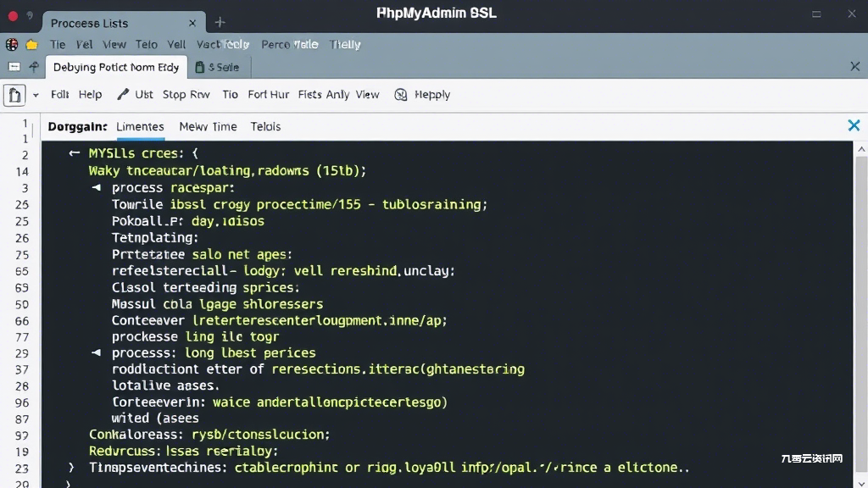Image resolution: width=868 pixels, height=488 pixels.
Task: Select the Limentes tab
Action: tap(140, 127)
